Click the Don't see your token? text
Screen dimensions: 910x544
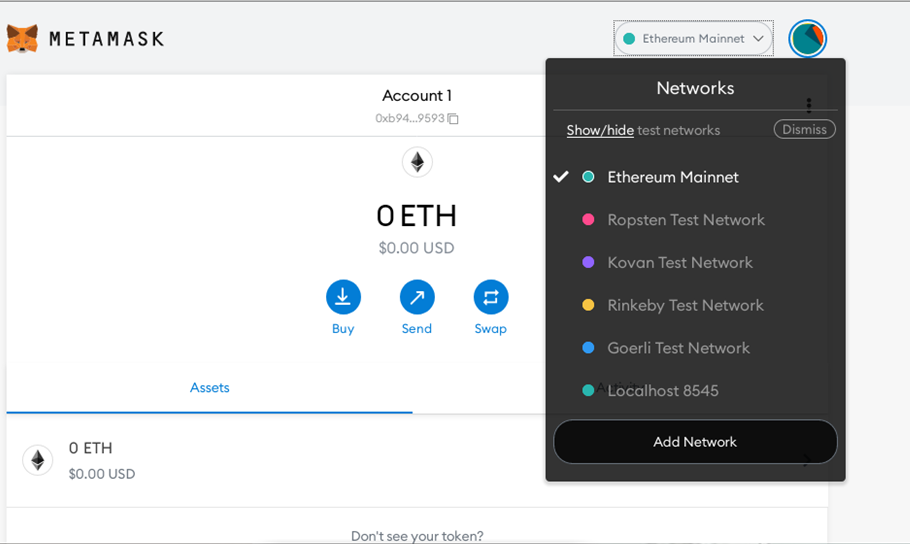tap(417, 536)
